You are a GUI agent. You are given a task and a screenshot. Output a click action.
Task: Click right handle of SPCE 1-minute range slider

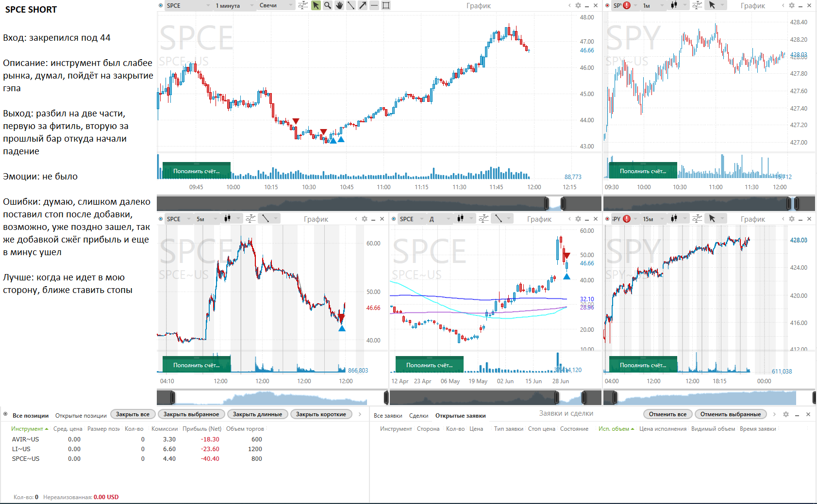point(563,203)
